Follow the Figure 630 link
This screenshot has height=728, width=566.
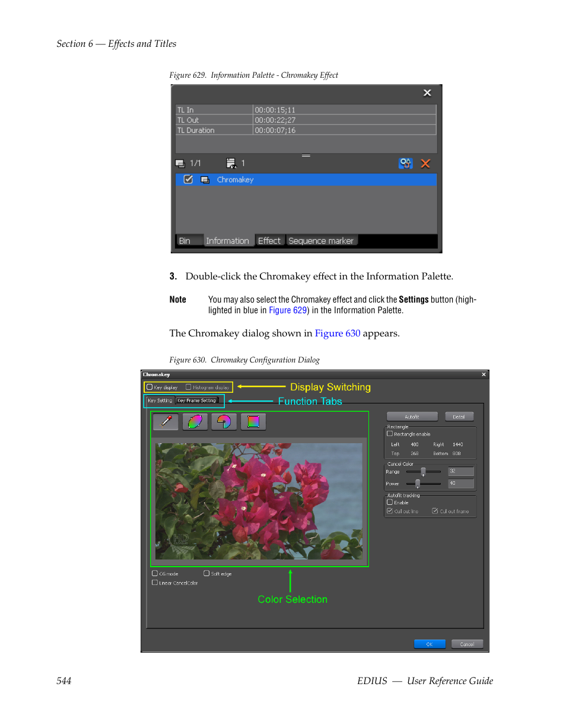coord(338,333)
